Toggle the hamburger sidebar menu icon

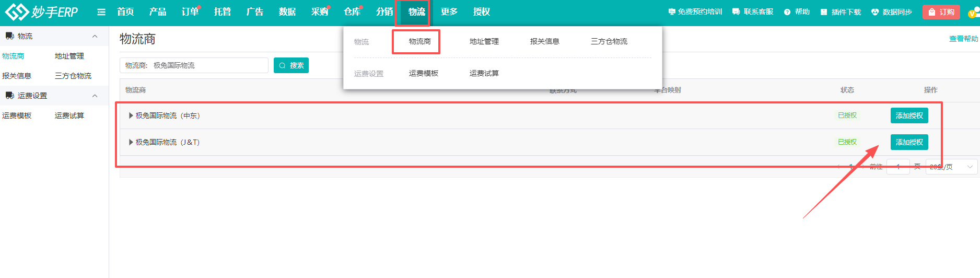coord(101,12)
